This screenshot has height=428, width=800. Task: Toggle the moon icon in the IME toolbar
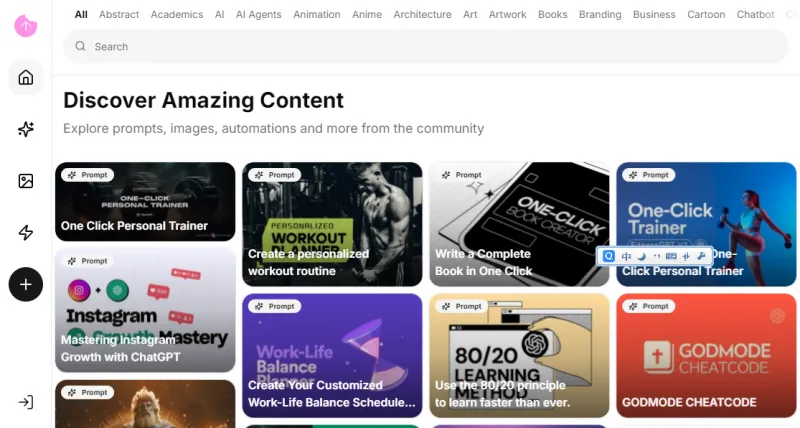(642, 256)
